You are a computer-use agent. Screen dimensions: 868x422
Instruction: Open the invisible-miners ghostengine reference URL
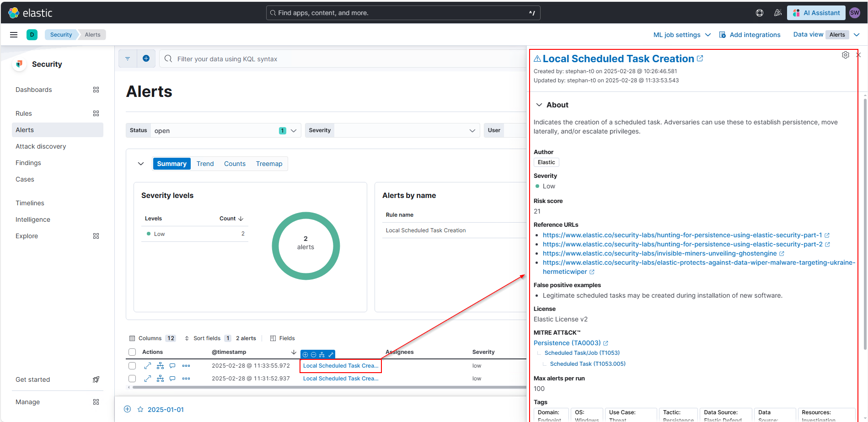[x=660, y=253]
